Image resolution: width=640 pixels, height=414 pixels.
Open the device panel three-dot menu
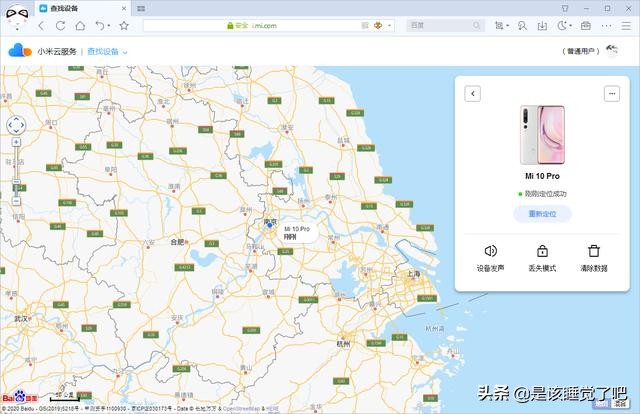click(x=611, y=93)
